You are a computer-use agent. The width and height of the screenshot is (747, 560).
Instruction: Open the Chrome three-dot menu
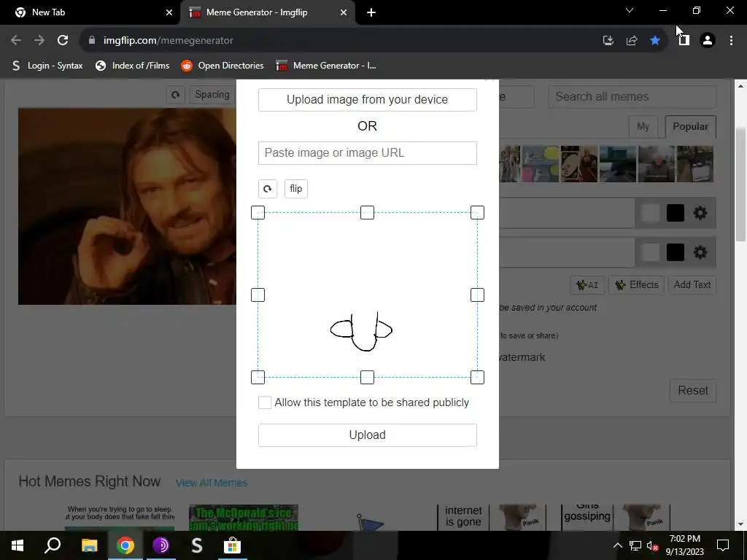click(731, 41)
